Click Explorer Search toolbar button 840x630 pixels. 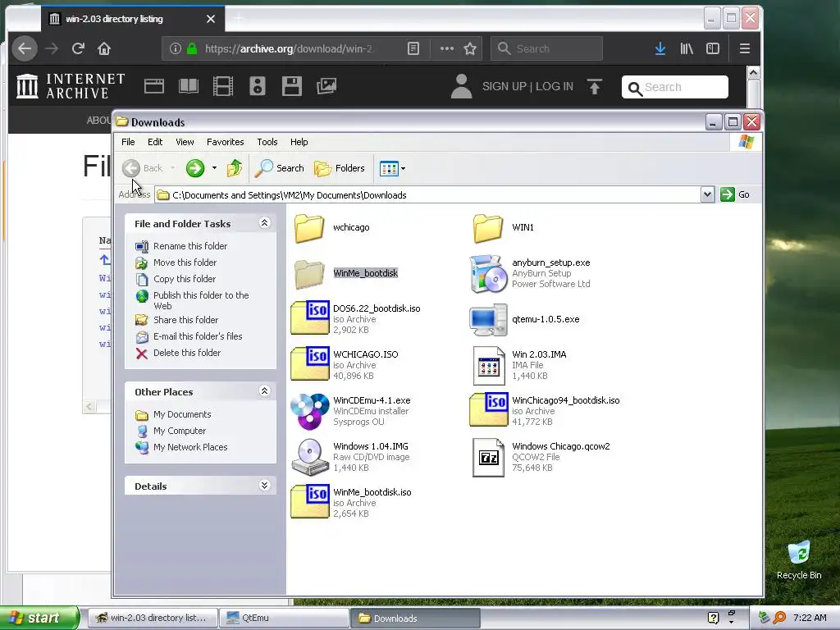[x=279, y=168]
